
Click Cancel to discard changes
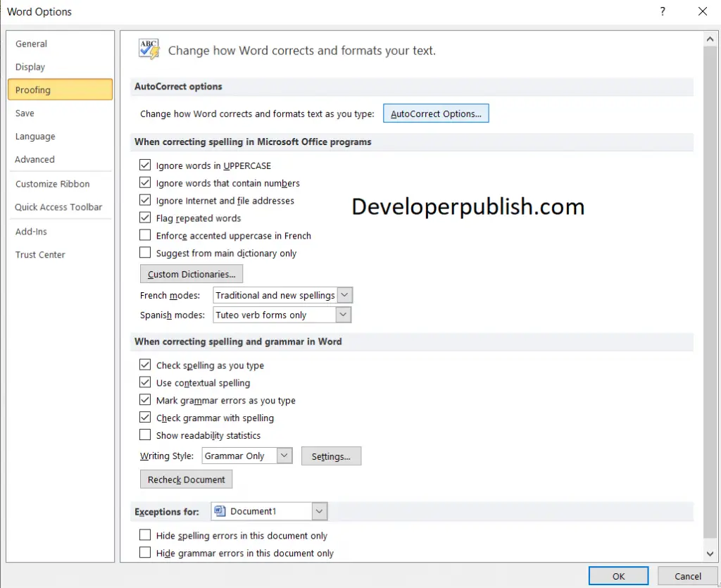pos(687,576)
